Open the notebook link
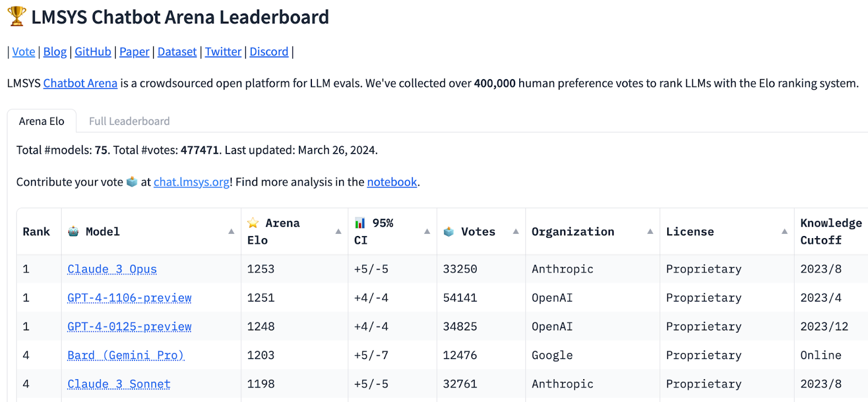 click(392, 182)
